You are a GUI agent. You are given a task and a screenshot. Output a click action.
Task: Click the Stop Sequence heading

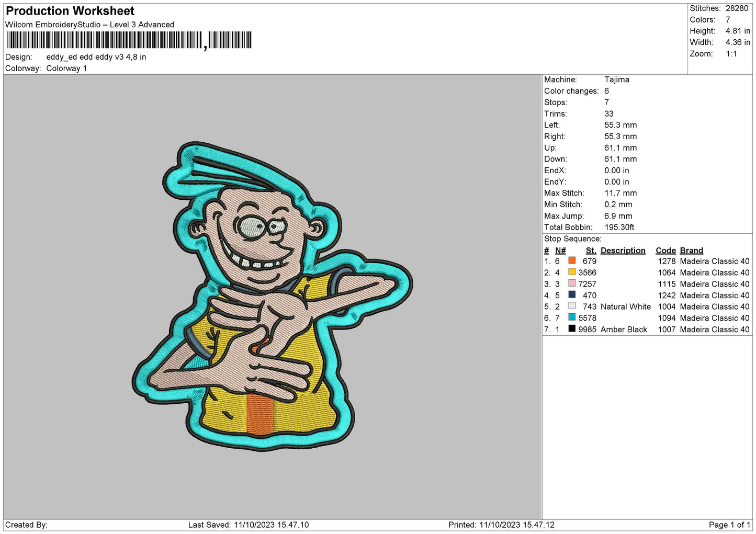tap(573, 238)
